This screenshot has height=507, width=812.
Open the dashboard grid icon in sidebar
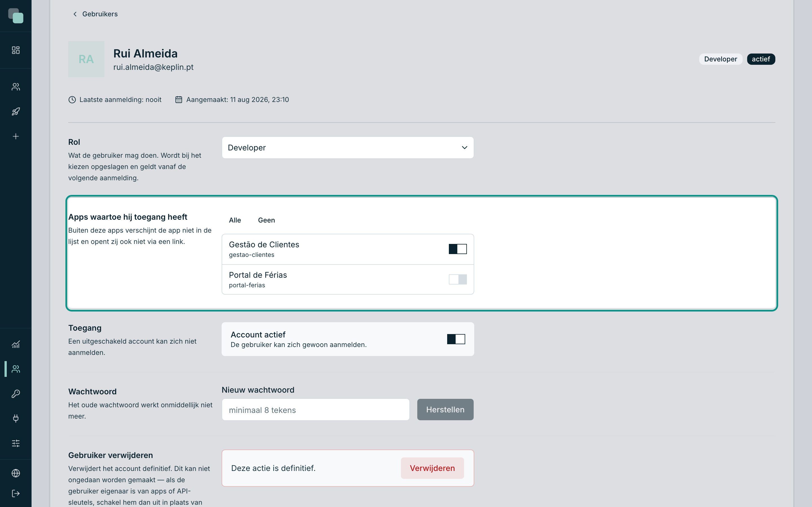[16, 50]
